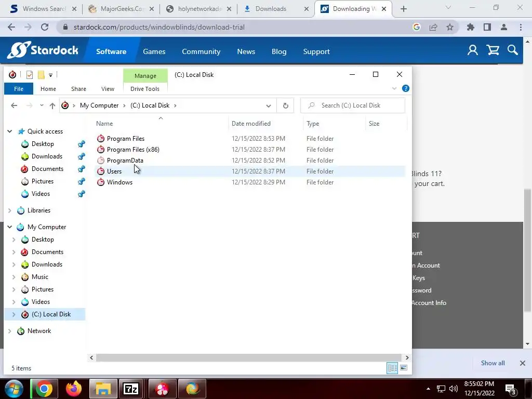Click the share page icon in the address bar
532x399 pixels.
[433, 27]
